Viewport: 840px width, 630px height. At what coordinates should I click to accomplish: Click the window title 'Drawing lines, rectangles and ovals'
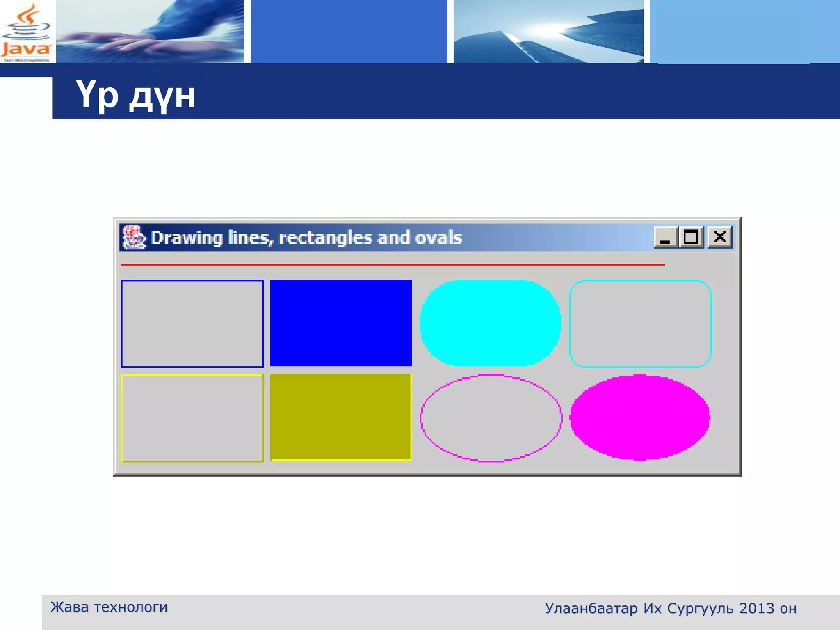pos(306,238)
